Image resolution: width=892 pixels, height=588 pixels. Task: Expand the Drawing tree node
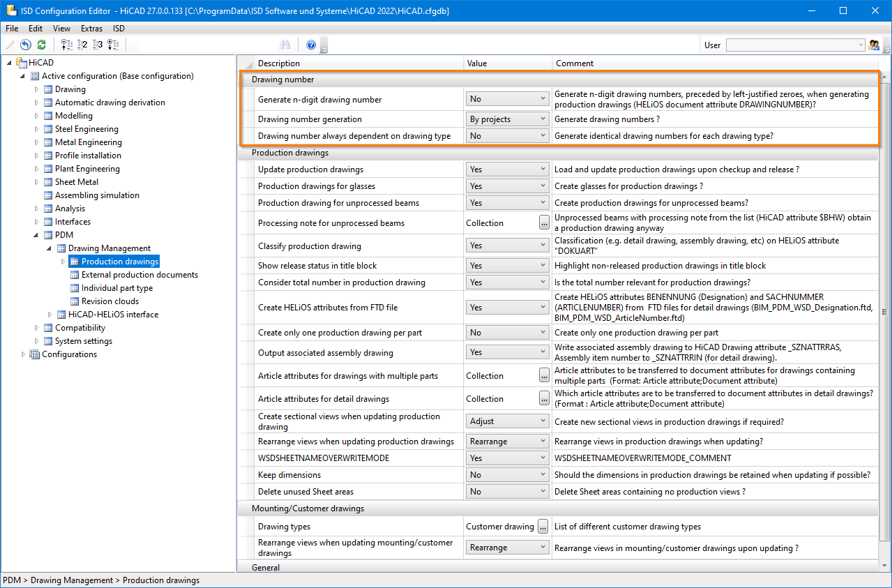point(37,89)
